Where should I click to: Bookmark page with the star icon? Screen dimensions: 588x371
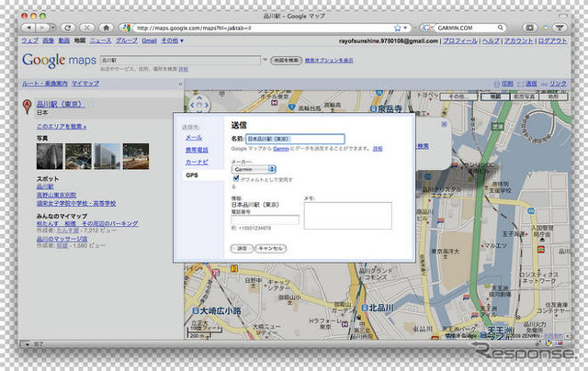(x=398, y=28)
